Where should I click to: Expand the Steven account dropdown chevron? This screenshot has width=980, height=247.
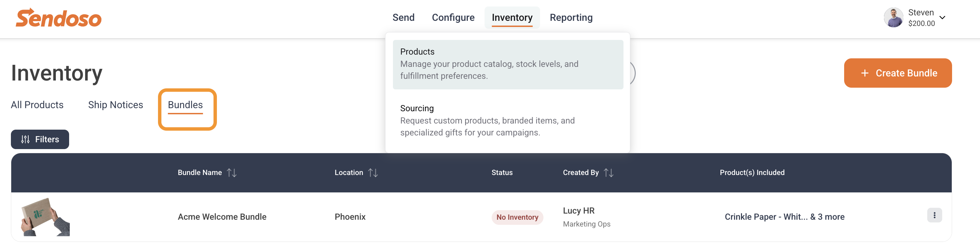coord(942,17)
